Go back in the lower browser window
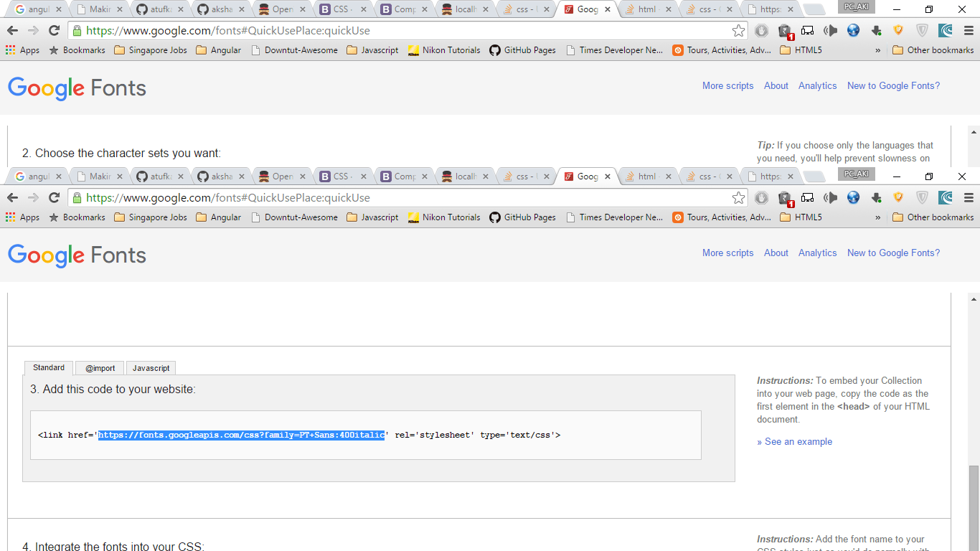 click(x=12, y=198)
